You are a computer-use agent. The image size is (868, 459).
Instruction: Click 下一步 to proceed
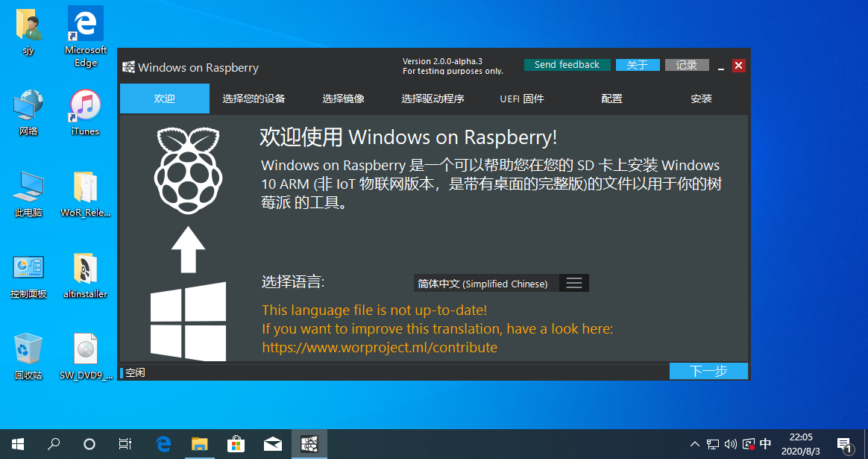[708, 371]
